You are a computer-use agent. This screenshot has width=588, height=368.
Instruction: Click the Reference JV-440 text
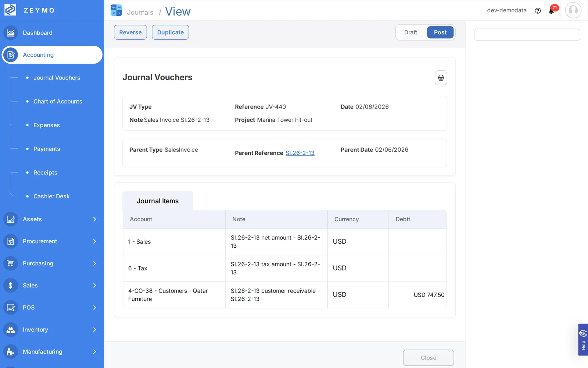260,107
